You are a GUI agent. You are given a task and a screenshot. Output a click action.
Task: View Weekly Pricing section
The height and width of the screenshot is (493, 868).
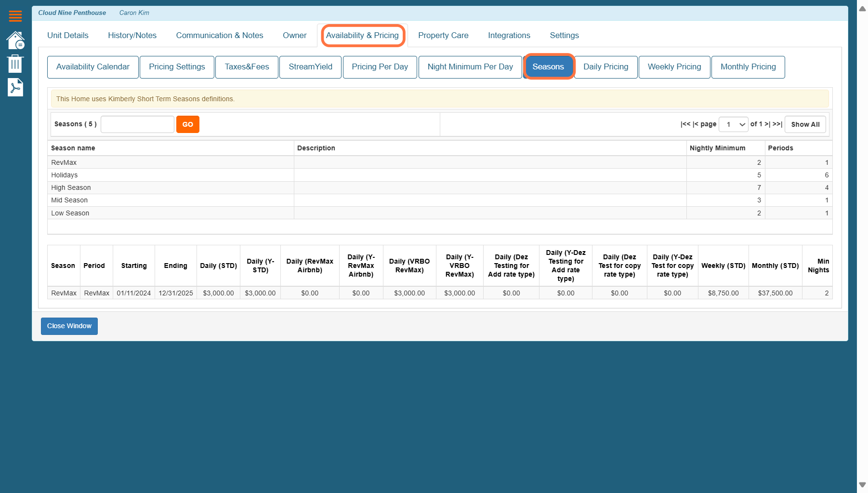coord(674,67)
